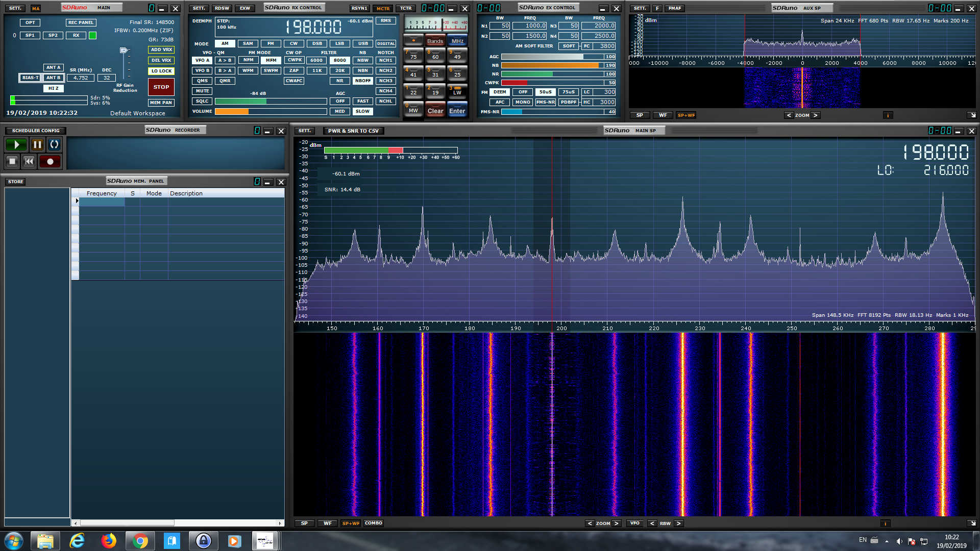
Task: Stop the recorder with square button
Action: (12, 161)
